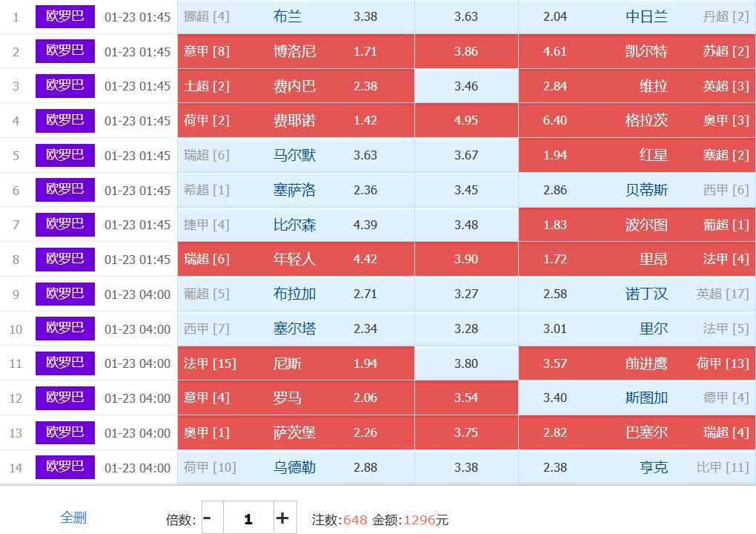The width and height of the screenshot is (756, 534).
Task: Toggle the draw odds 3.80 for 尼斯 vs 前进鹰
Action: [466, 363]
